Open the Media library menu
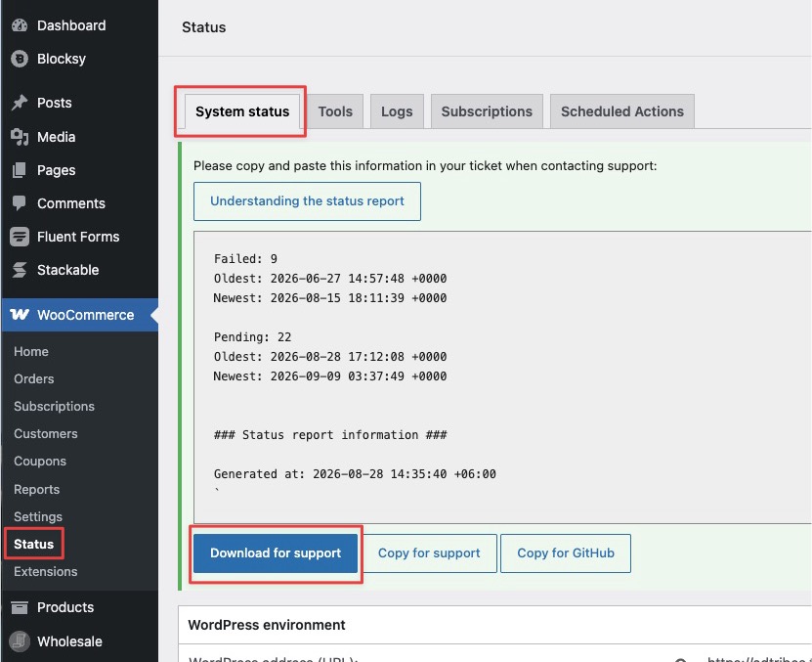This screenshot has width=812, height=662. coord(57,137)
